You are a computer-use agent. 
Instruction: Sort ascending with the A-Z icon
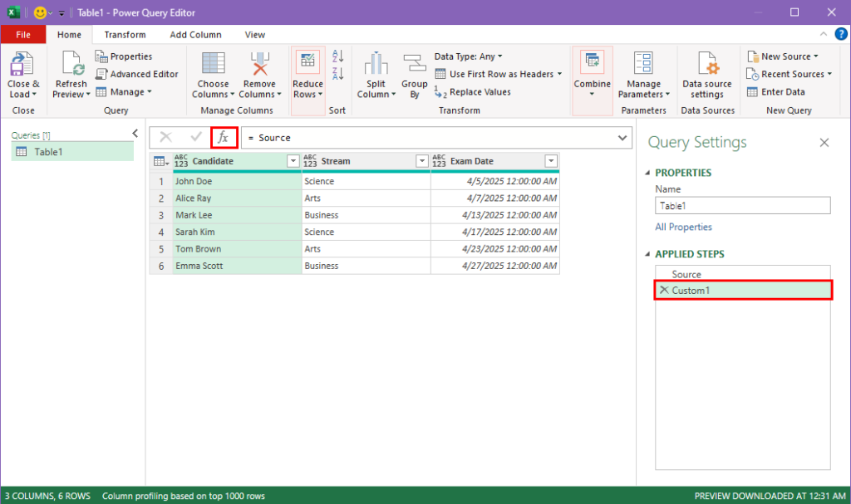pyautogui.click(x=337, y=56)
